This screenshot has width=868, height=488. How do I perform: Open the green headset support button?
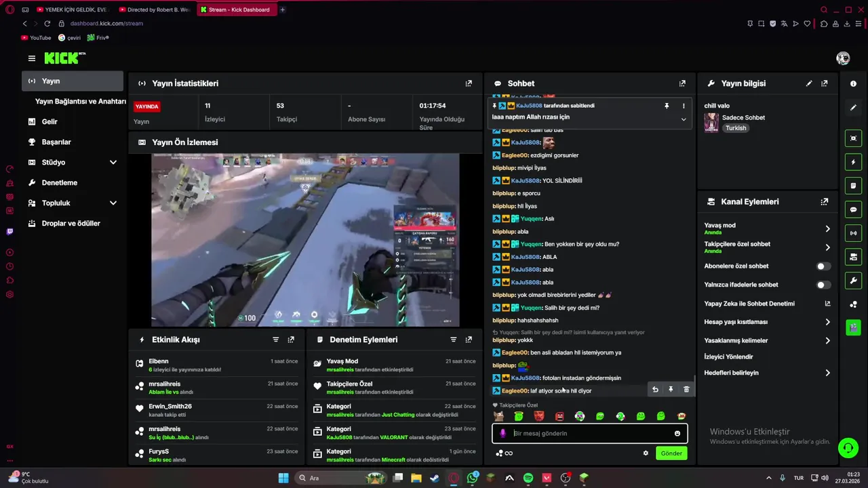[848, 448]
